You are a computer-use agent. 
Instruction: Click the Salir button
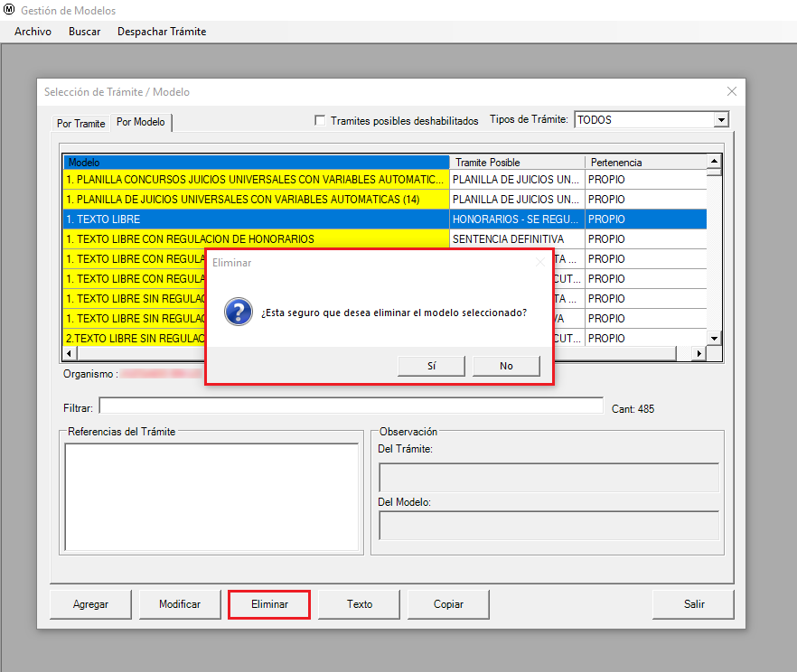pyautogui.click(x=694, y=604)
